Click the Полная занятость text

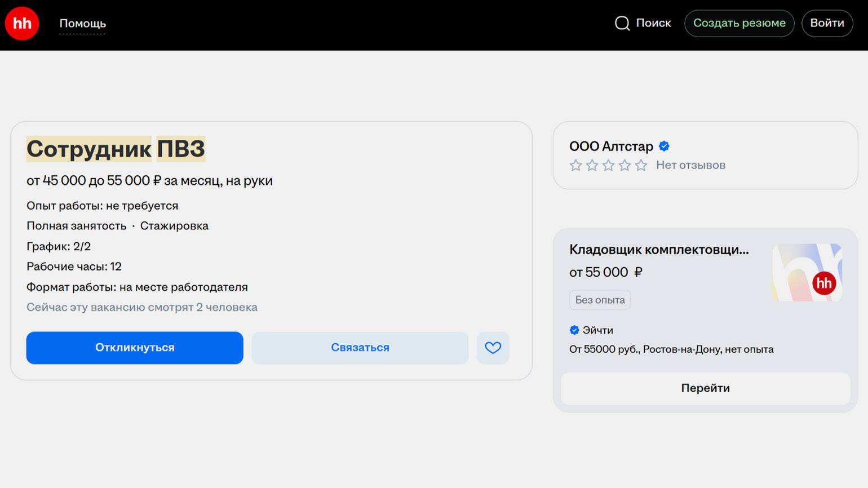(x=77, y=226)
